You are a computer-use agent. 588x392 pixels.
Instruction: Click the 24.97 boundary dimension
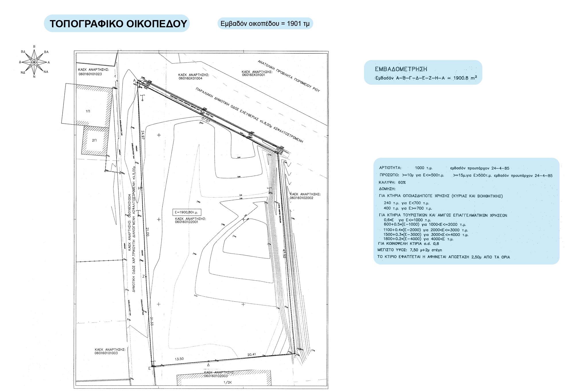pyautogui.click(x=143, y=135)
